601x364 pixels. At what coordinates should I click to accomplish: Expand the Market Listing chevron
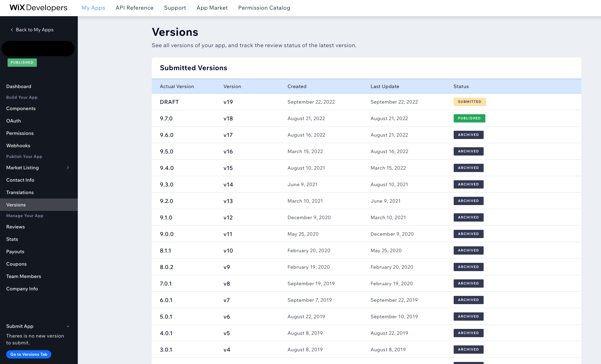coord(68,168)
